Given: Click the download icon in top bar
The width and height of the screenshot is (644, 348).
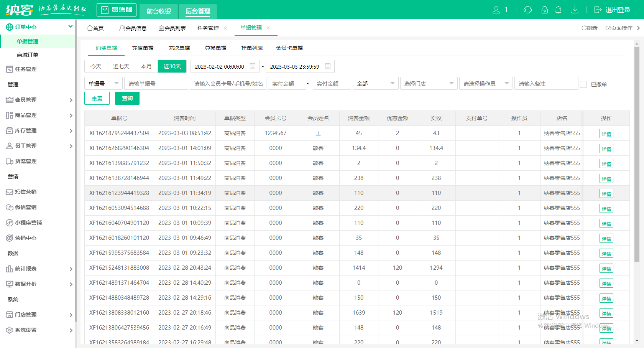Looking at the screenshot, I should 575,10.
